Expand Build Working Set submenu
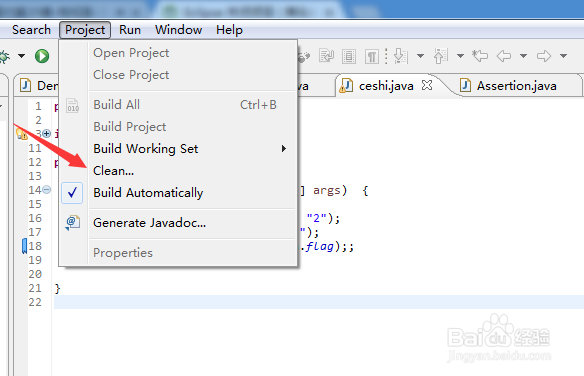Viewport: 584px width, 376px height. pyautogui.click(x=178, y=149)
